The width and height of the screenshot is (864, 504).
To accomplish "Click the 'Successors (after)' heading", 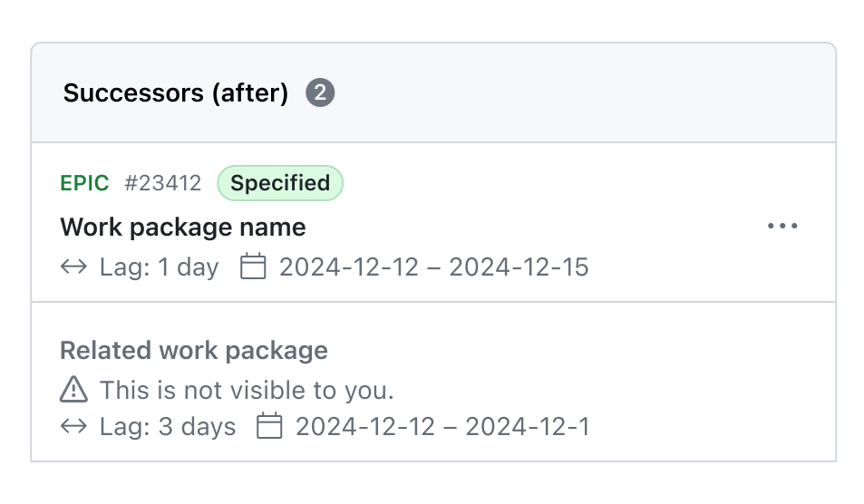I will click(176, 92).
